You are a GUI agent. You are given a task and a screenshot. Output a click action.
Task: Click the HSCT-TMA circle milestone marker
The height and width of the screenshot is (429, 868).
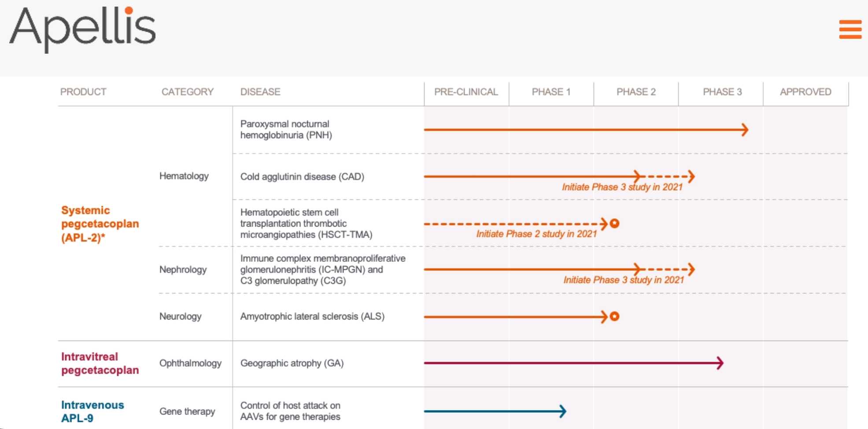[615, 224]
